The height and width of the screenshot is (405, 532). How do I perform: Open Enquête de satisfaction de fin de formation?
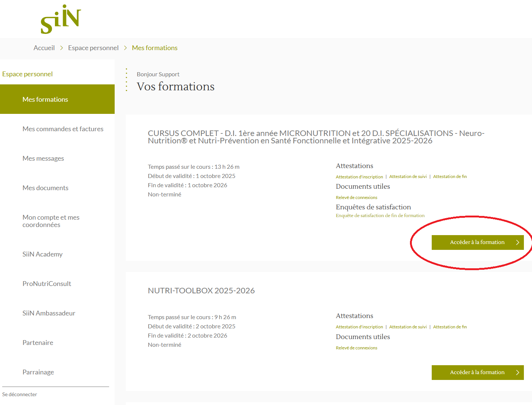380,216
